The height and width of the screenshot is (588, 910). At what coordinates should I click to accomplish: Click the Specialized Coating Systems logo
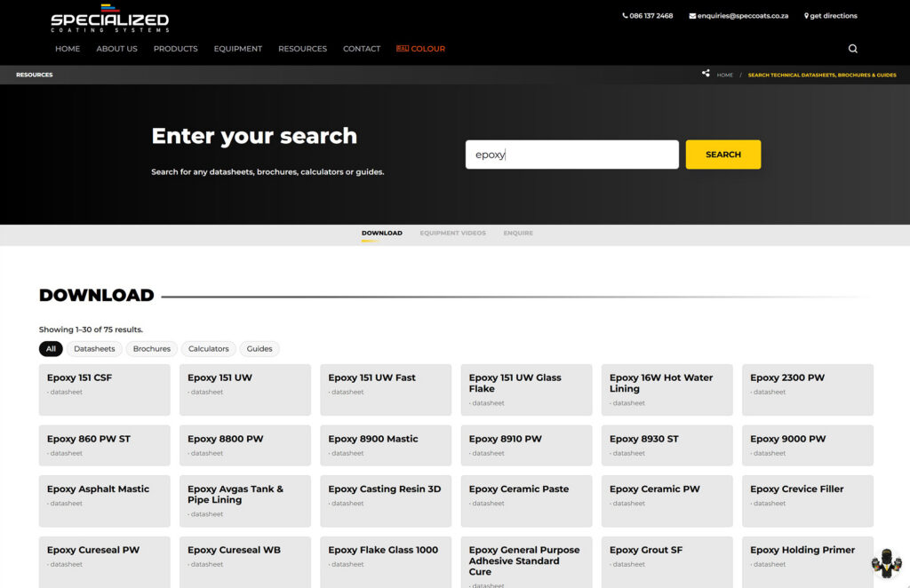tap(109, 19)
